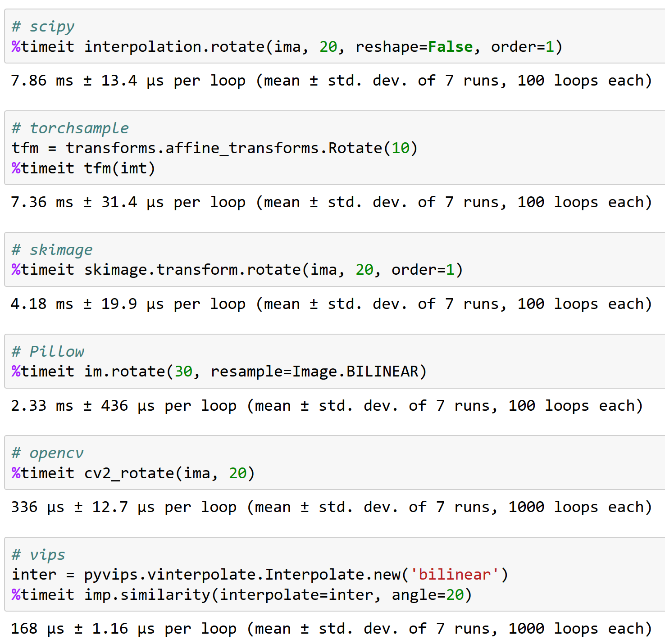Click the 'inter = pyvips.vinterpolate.Interpolate.new' code line
This screenshot has height=644, width=665.
pos(260,575)
